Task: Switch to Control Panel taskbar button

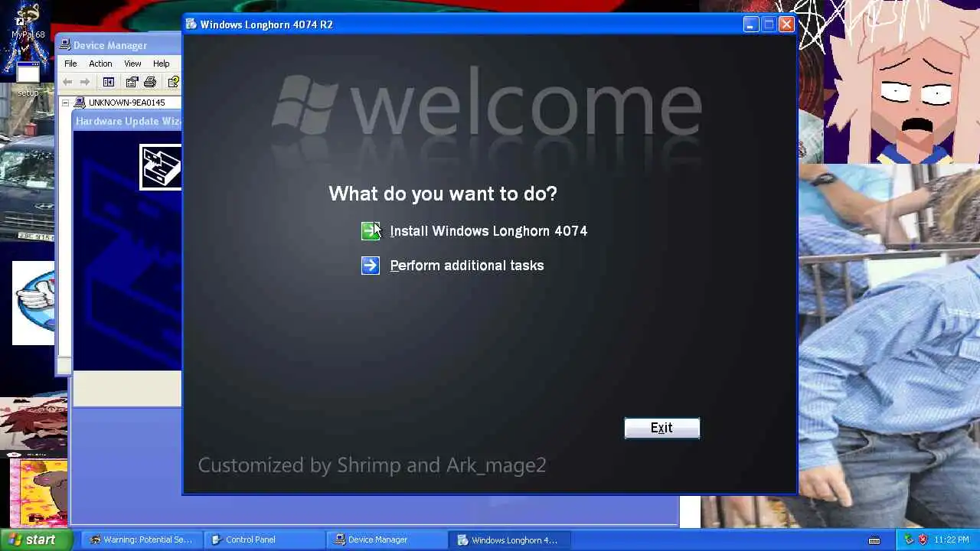Action: tap(265, 540)
